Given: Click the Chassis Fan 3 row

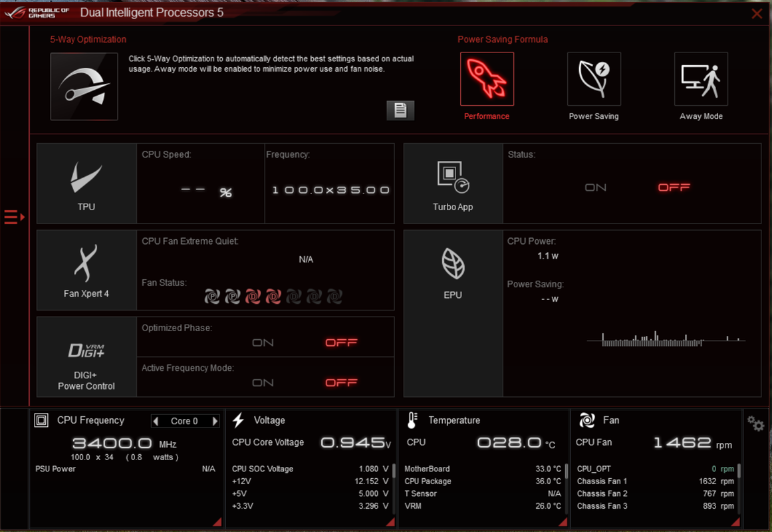Looking at the screenshot, I should coord(656,506).
